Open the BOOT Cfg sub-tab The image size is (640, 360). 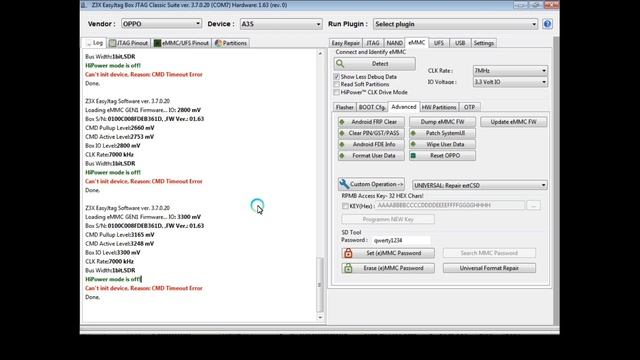pos(372,107)
